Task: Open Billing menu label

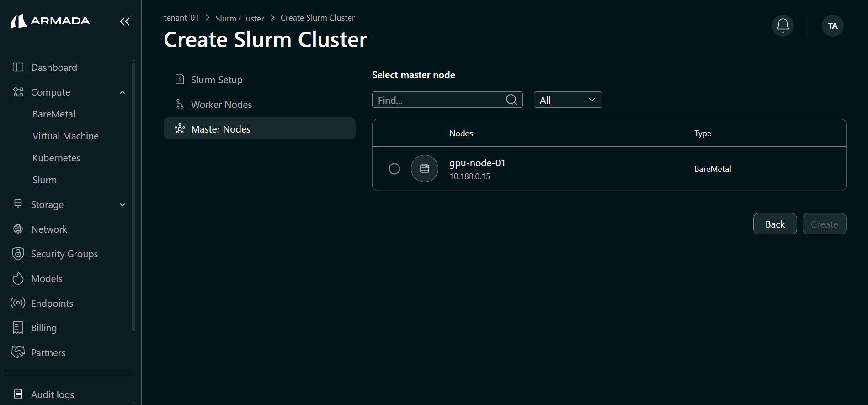Action: tap(44, 328)
